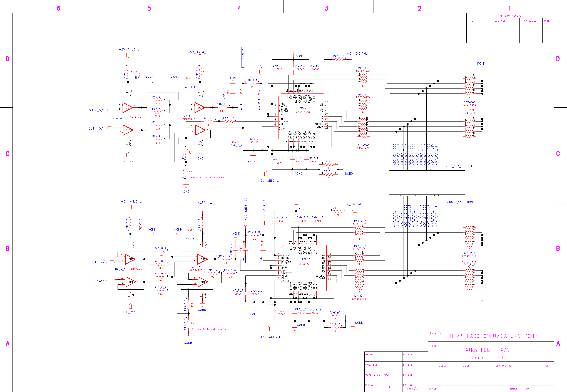
Task: Click the OUTM_2/3 input port label
Action: [x=98, y=280]
